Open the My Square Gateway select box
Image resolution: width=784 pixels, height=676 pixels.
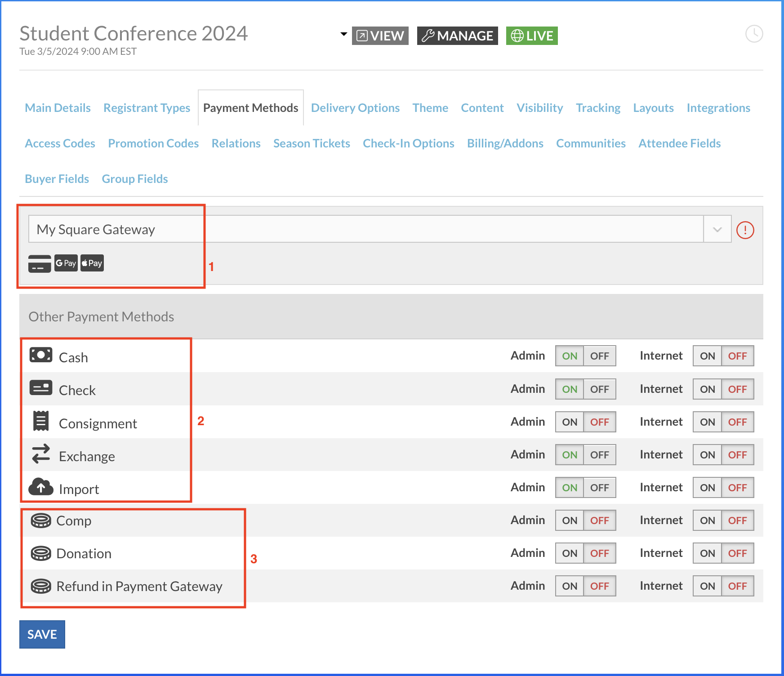[380, 229]
